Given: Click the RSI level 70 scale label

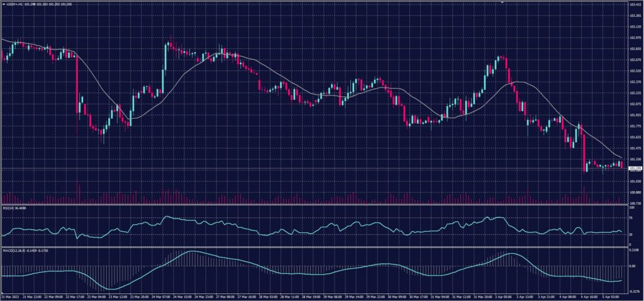Looking at the screenshot, I should (631, 219).
